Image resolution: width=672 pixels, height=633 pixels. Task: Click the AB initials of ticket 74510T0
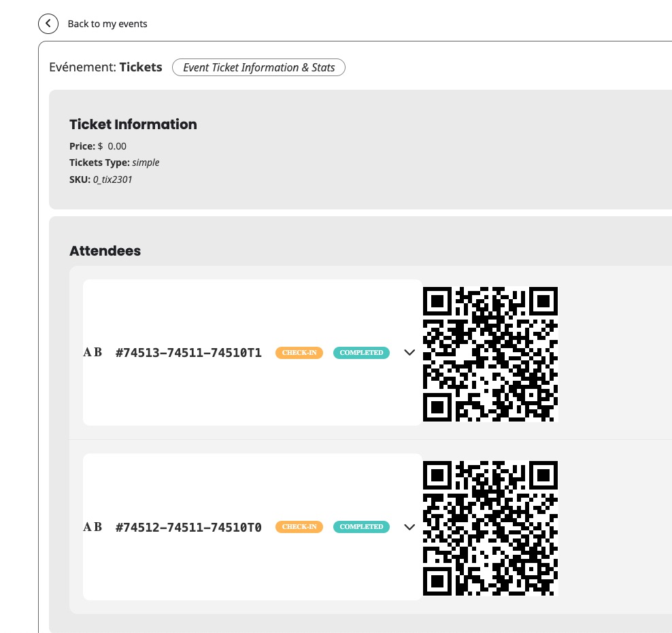pyautogui.click(x=93, y=527)
